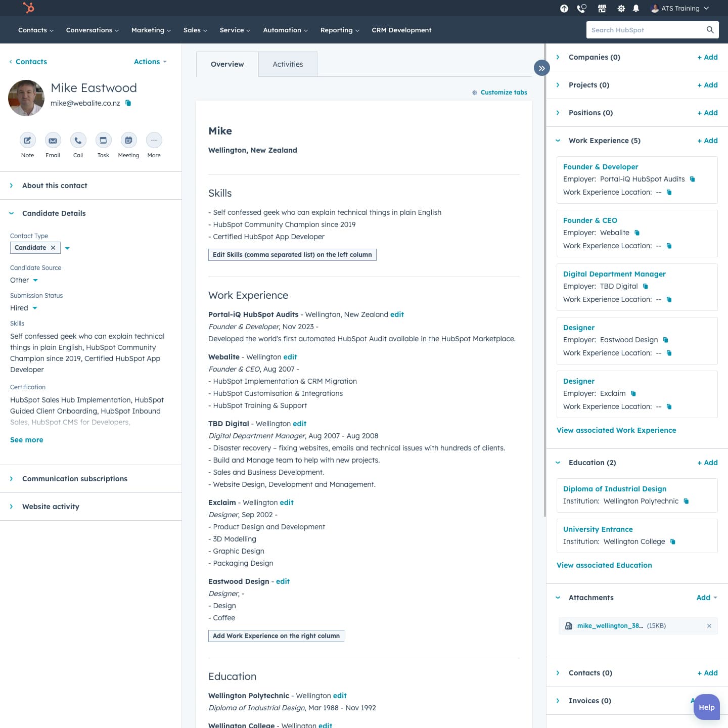Viewport: 728px width, 728px height.
Task: Remove the mike_wellington attachment
Action: pos(709,626)
